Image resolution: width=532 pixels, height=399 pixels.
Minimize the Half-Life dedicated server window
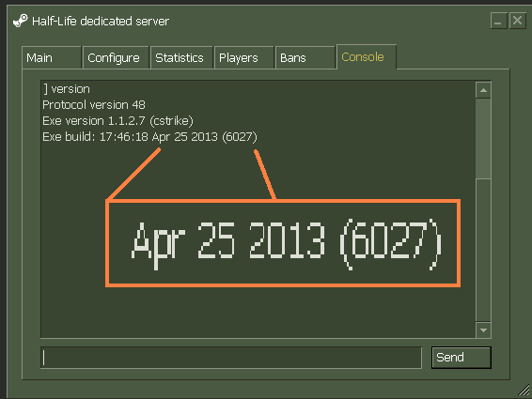coord(498,21)
